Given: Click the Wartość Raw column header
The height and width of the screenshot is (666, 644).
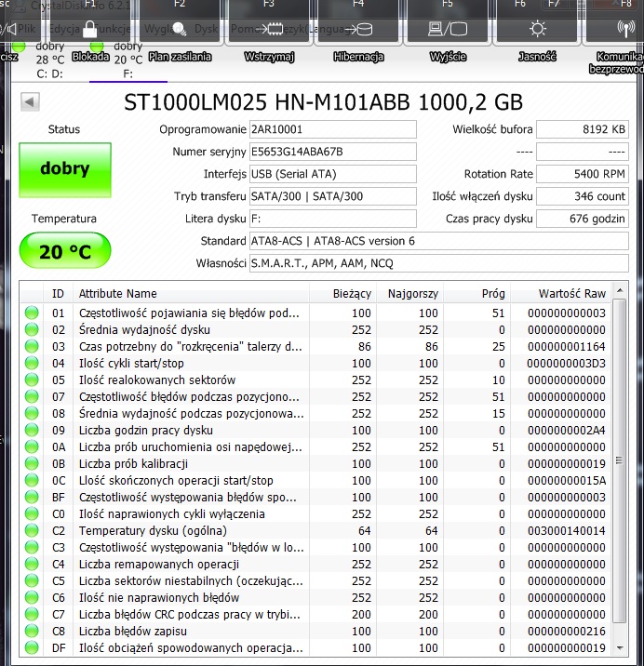Looking at the screenshot, I should point(560,294).
